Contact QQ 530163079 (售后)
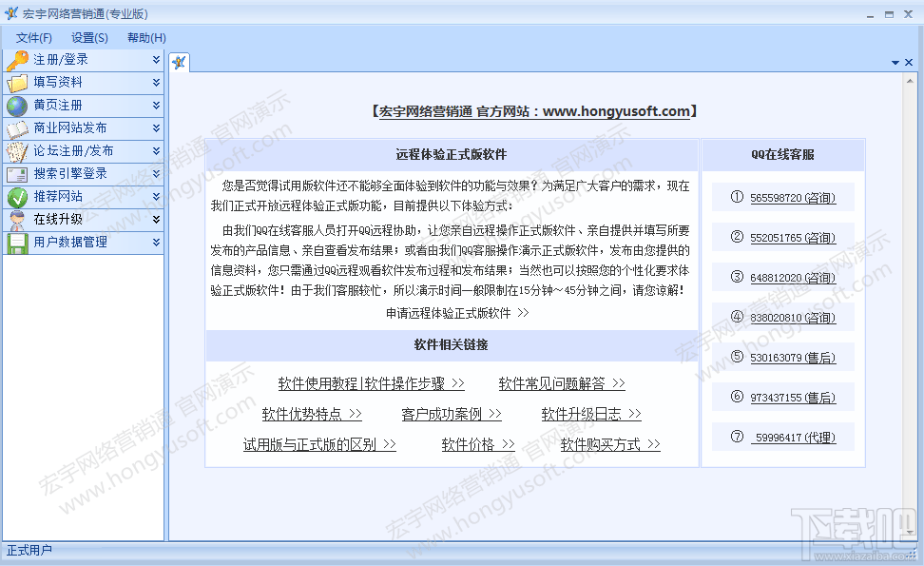 click(793, 358)
